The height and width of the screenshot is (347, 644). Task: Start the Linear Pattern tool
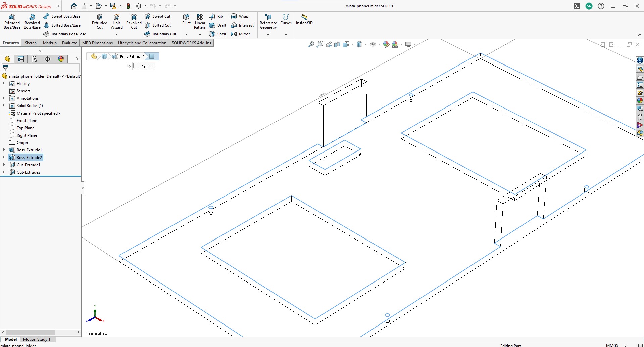pyautogui.click(x=200, y=21)
